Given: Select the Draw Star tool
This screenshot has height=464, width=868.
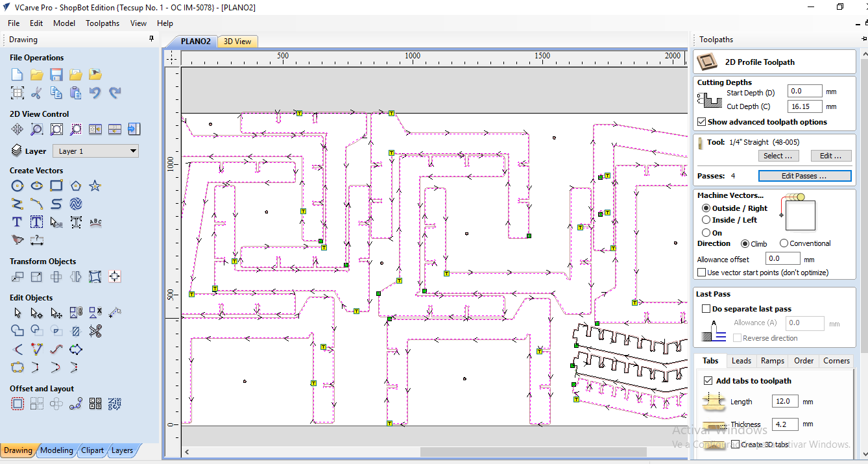Looking at the screenshot, I should (x=95, y=186).
